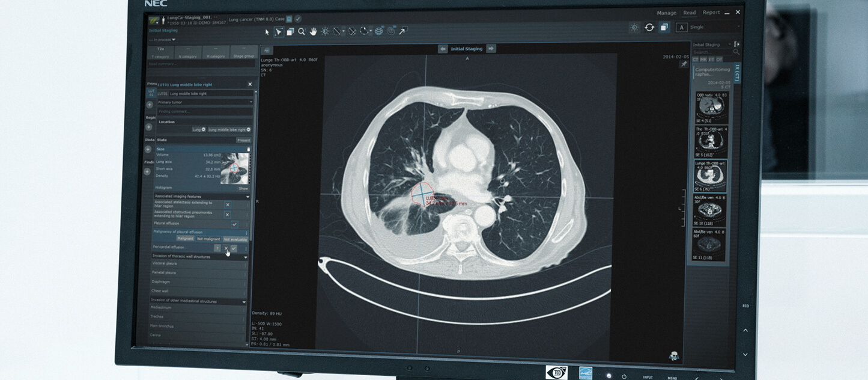Select Not malignant for pleural effusion
The width and height of the screenshot is (868, 380).
[x=208, y=239]
